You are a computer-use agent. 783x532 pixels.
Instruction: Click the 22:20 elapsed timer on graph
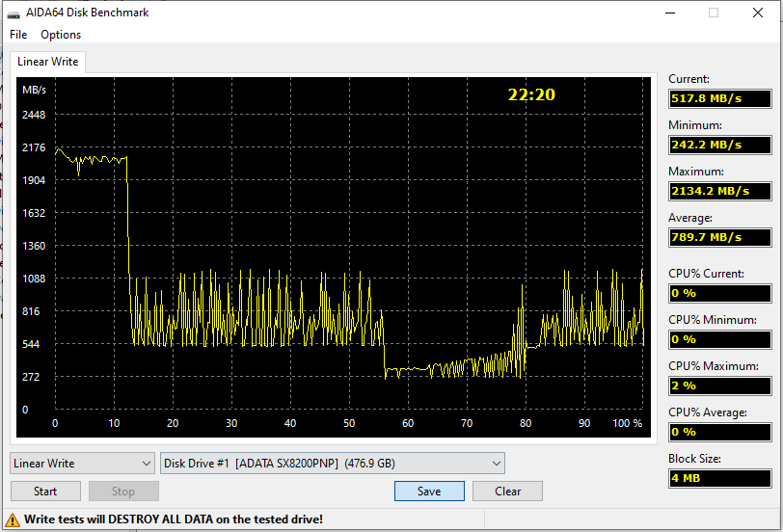531,94
